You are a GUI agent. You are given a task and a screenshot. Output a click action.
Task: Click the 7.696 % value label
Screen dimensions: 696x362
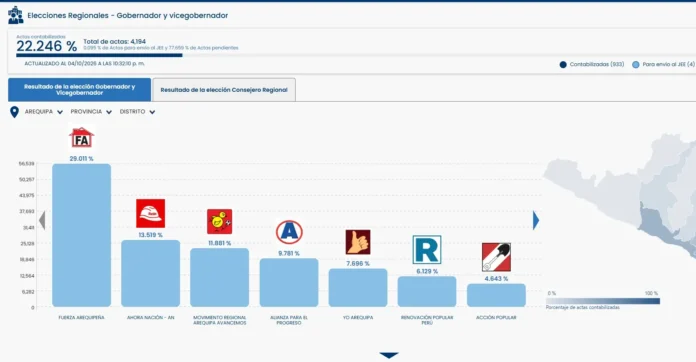(358, 264)
